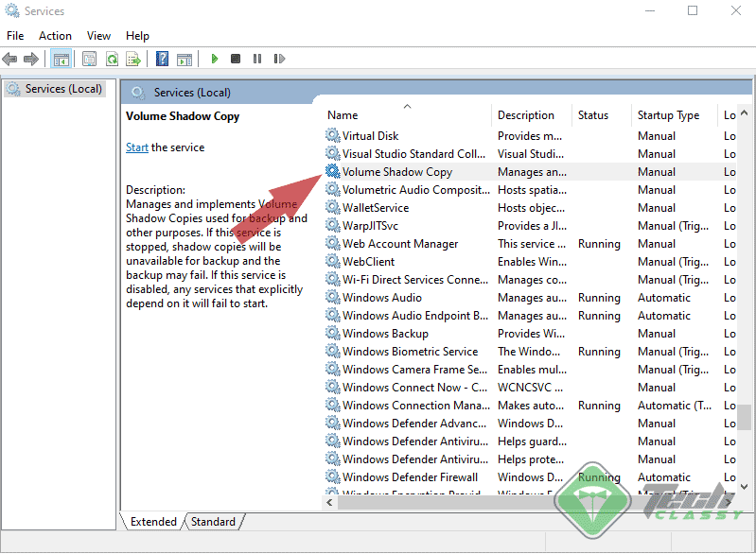Sort by the Description column header
This screenshot has height=554, width=756.
(x=532, y=115)
